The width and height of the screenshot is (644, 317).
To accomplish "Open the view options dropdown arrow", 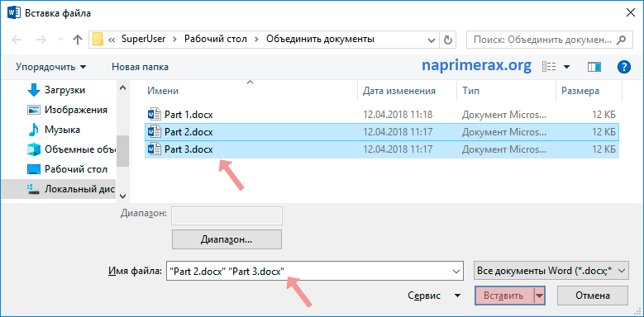I will (x=567, y=67).
